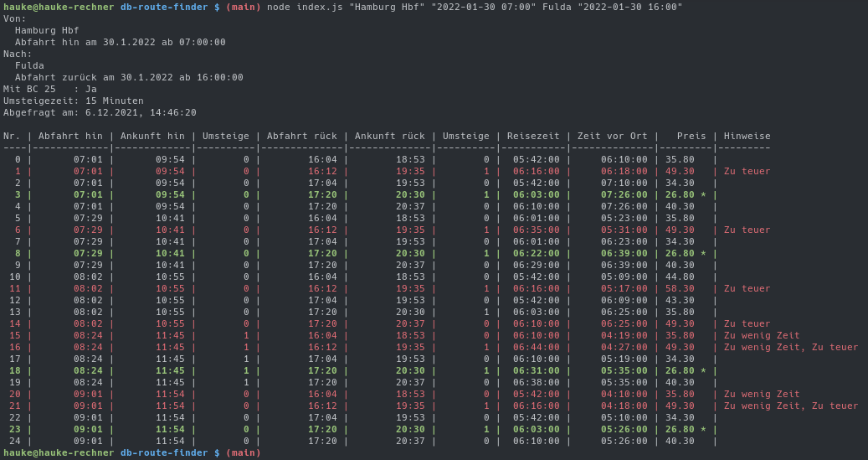
Task: Click the "Ankunft rück" column header
Action: tap(390, 136)
